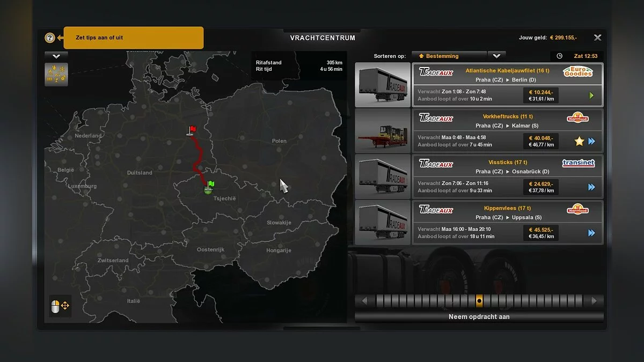This screenshot has height=362, width=644.
Task: Select the cargo symbols legend icon on map
Action: tap(56, 74)
